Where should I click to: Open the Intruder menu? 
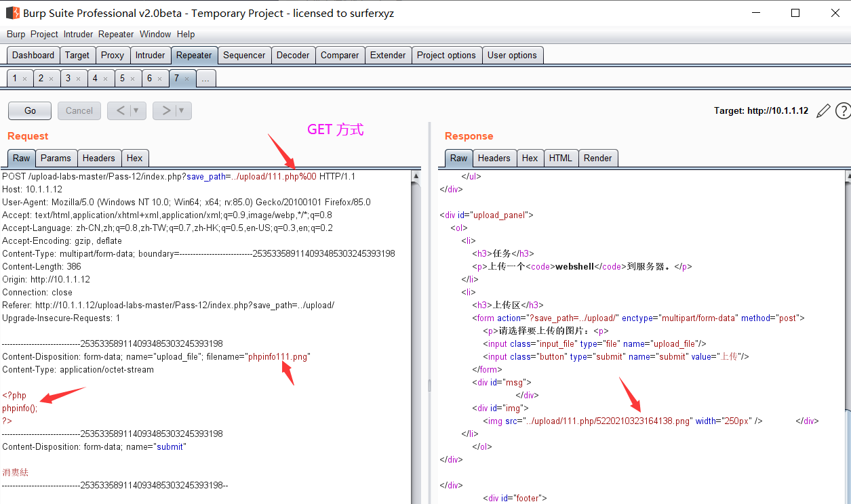click(79, 34)
